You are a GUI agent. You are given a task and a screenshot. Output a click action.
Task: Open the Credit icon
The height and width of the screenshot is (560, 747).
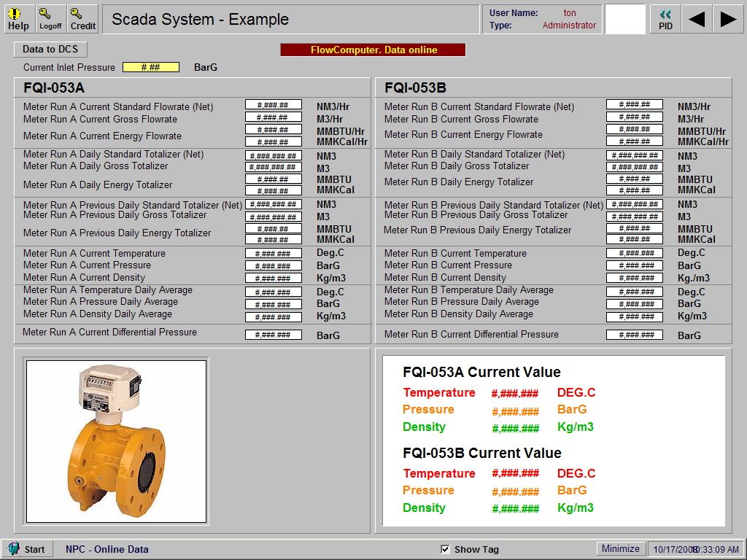pyautogui.click(x=82, y=17)
